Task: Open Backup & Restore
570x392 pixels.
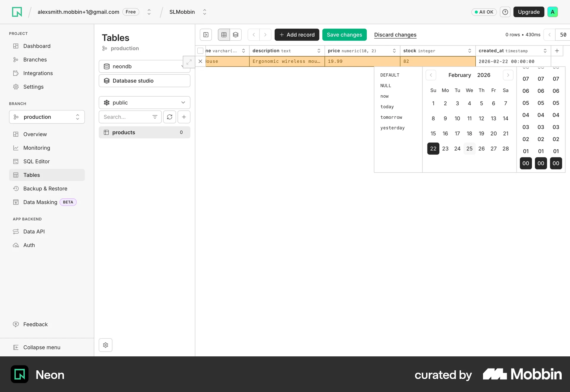Action: pos(47,189)
